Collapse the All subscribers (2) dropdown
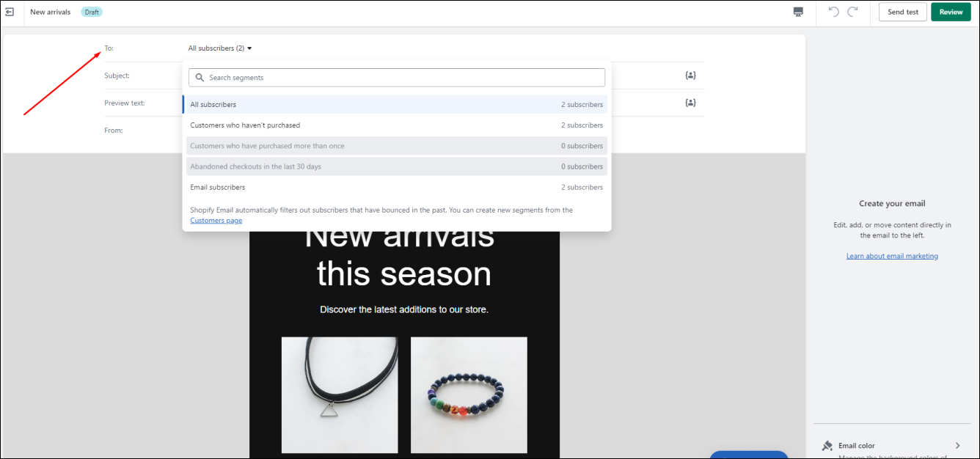 point(220,48)
